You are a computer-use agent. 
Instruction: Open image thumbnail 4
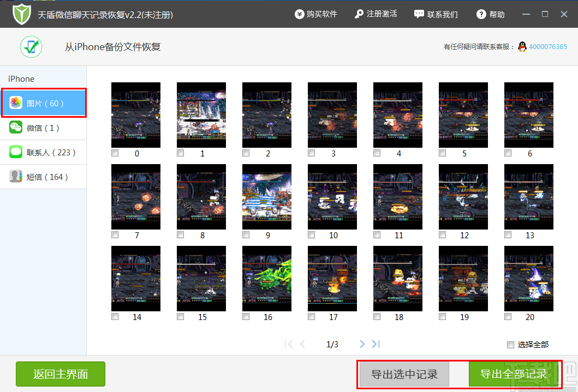(398, 115)
